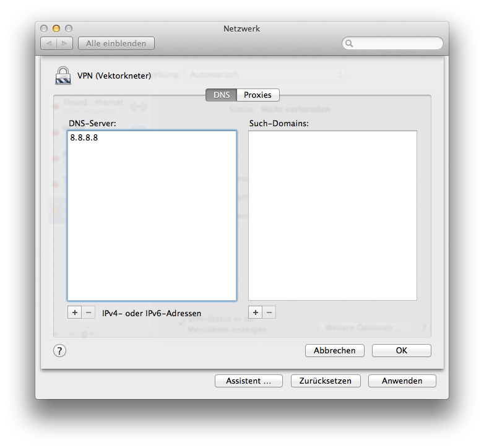484x448 pixels.
Task: Click Alle einblenden button
Action: [x=116, y=43]
